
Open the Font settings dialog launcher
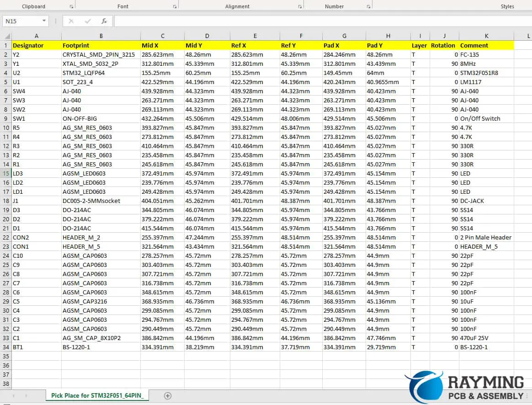[x=175, y=7]
